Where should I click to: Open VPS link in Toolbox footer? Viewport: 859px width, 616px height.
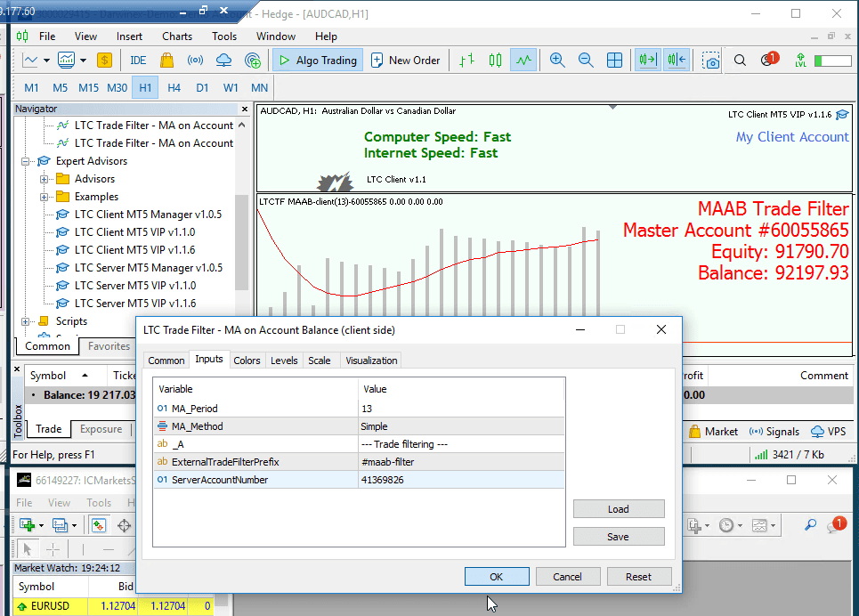coord(829,432)
